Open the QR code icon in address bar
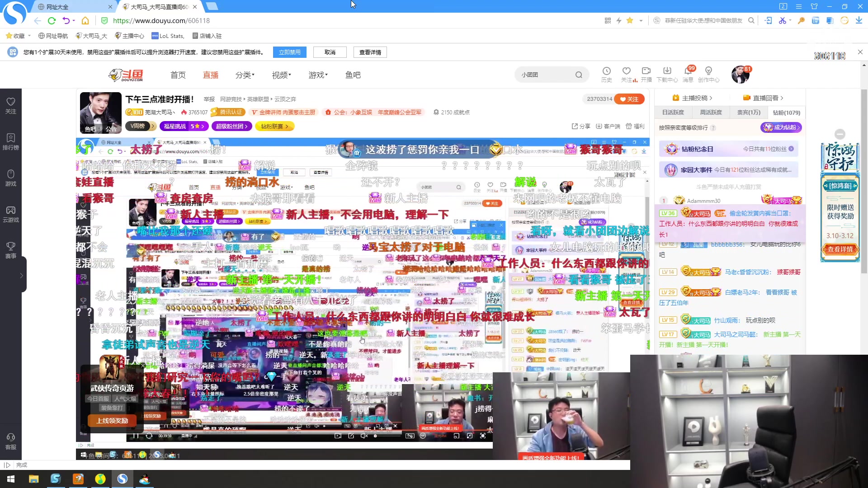 click(608, 21)
